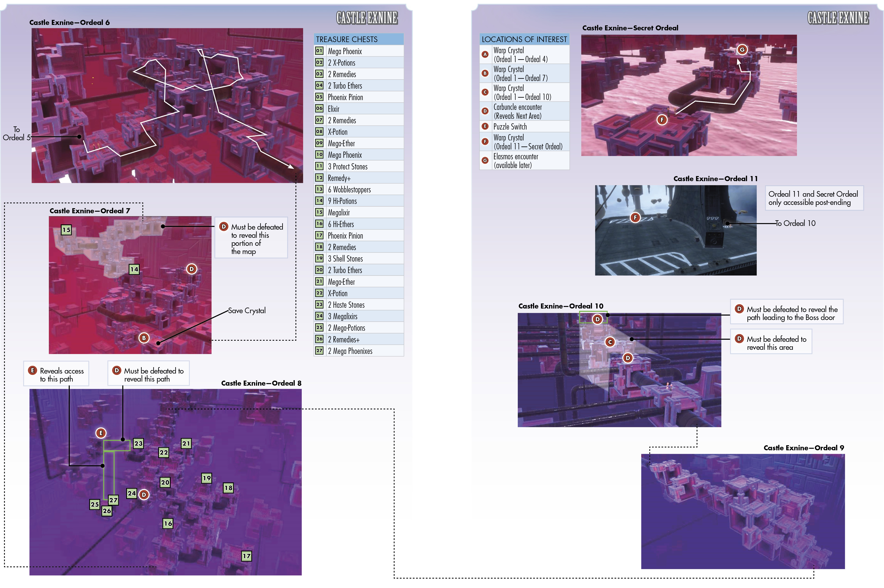The image size is (884, 588).
Task: Select "6 Wobblestoppers" in the Treasure Chests list
Action: 359,189
